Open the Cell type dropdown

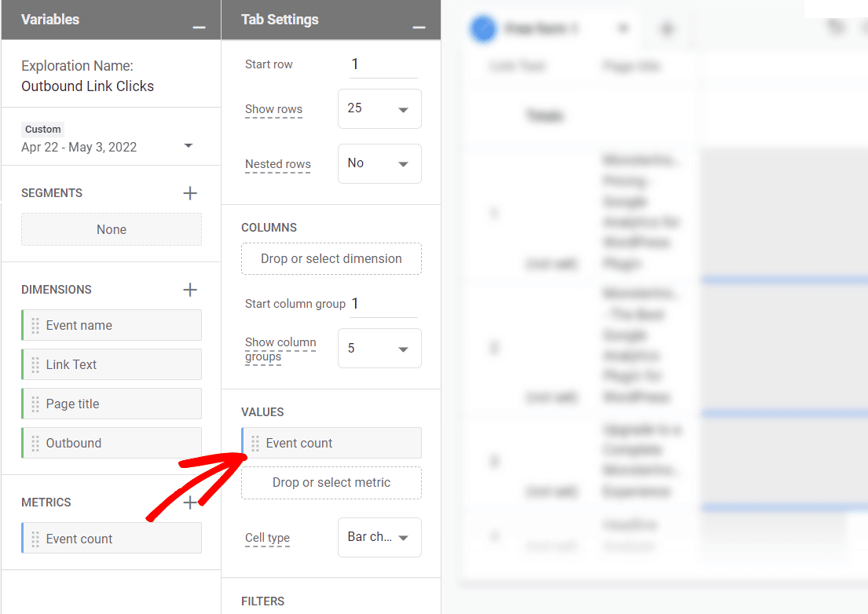(x=379, y=537)
